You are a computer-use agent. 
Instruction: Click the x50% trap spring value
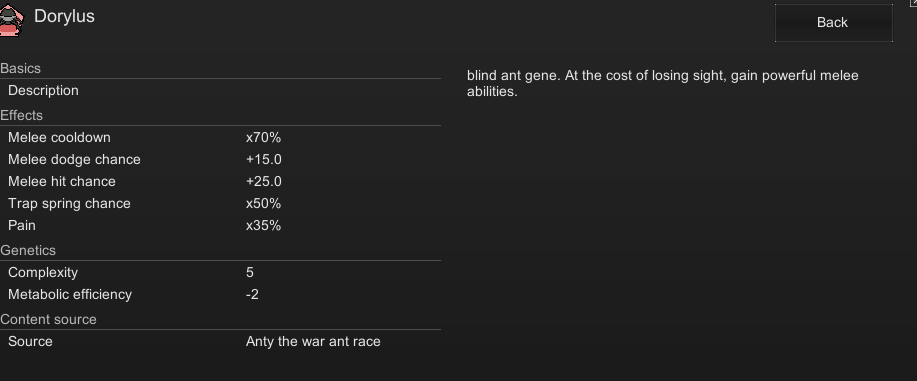click(263, 204)
